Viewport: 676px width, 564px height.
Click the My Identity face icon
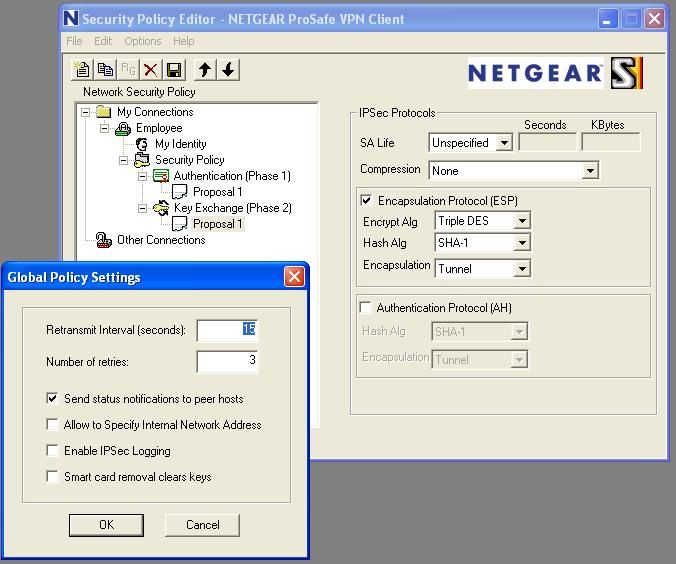click(142, 144)
